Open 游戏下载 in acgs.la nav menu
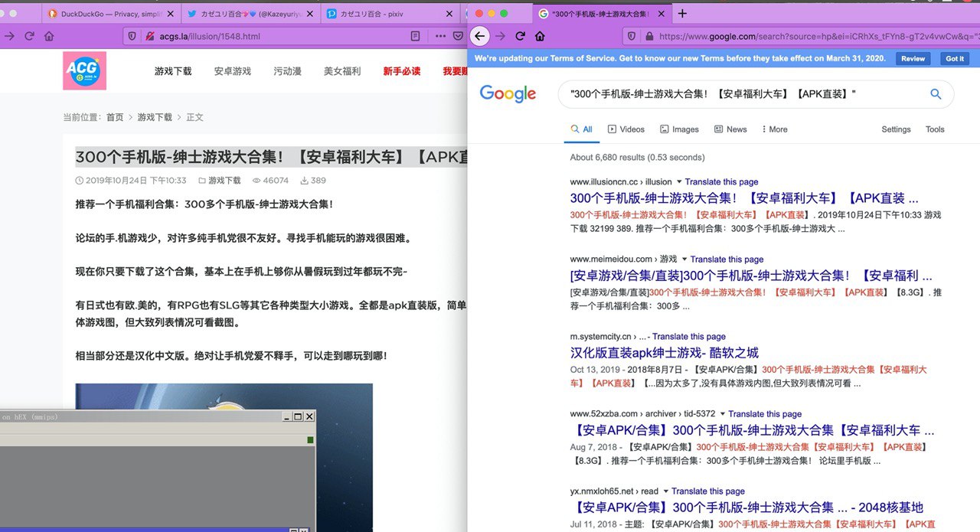 pos(173,71)
